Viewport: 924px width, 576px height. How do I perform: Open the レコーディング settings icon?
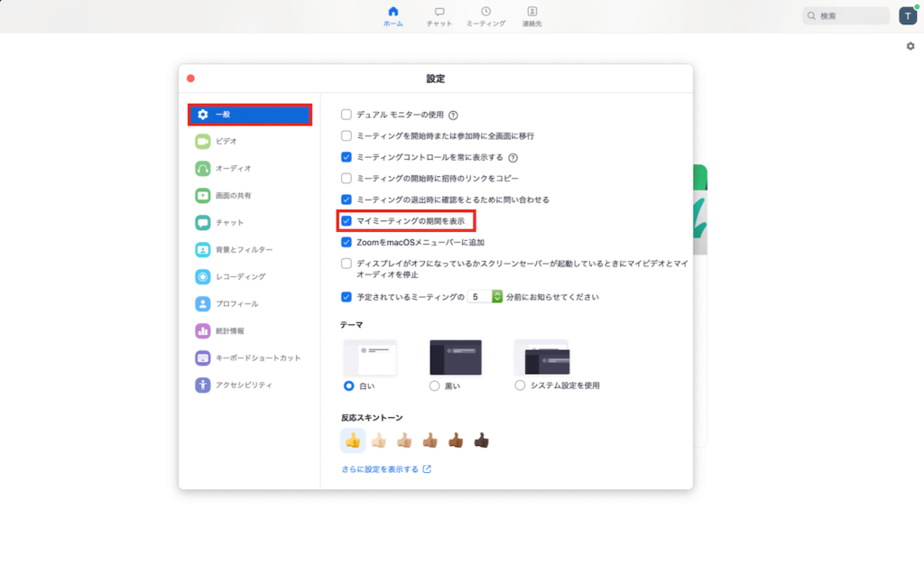(x=203, y=277)
